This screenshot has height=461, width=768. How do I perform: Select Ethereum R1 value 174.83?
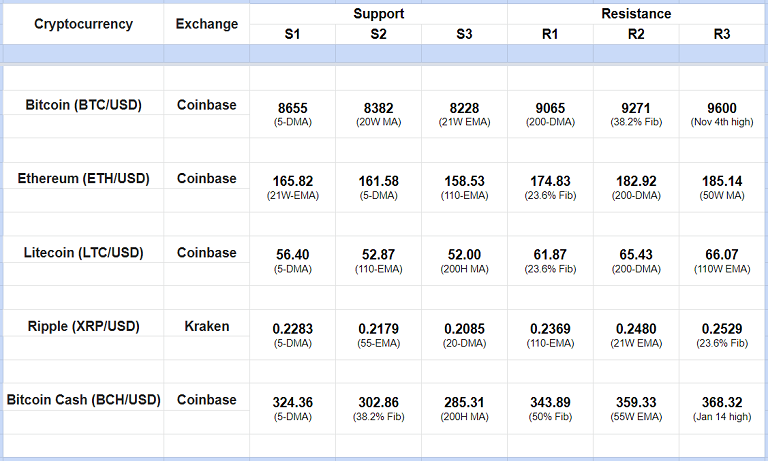point(550,181)
